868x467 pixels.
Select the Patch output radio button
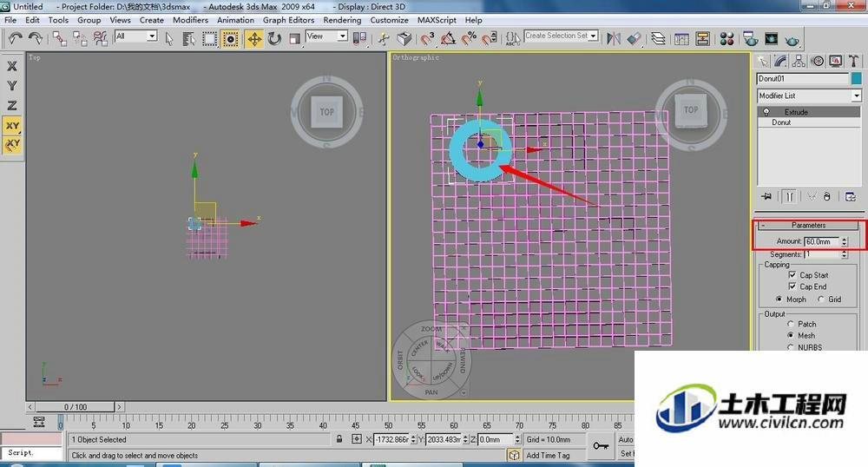click(791, 324)
